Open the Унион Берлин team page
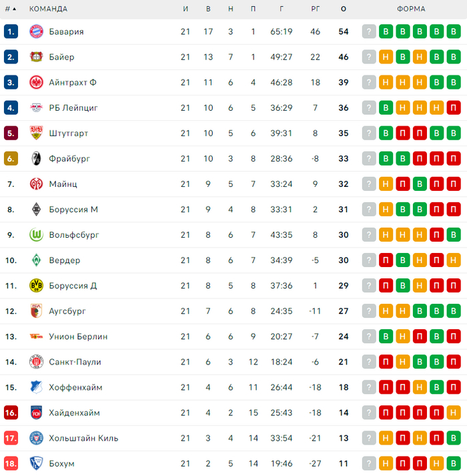 pos(78,336)
